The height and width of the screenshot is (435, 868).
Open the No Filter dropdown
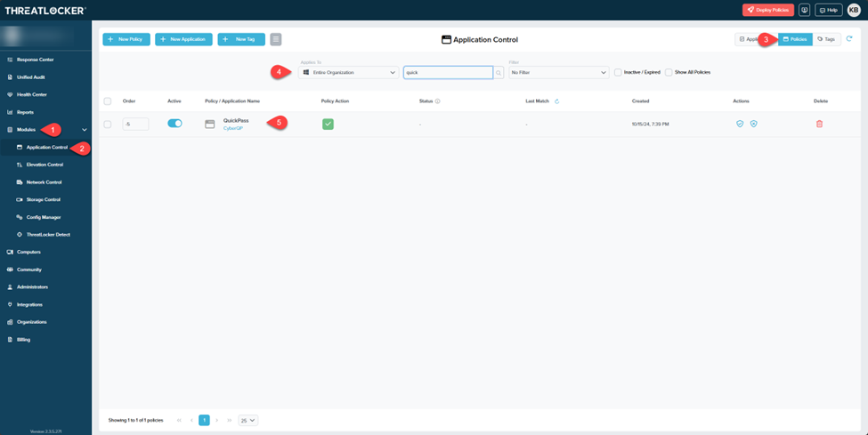pos(559,73)
